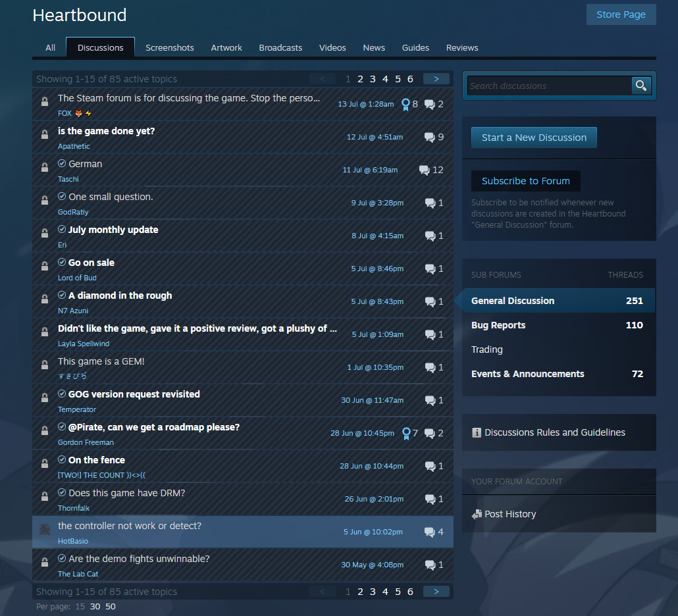Viewport: 678px width, 616px height.
Task: Open Post History link
Action: tap(510, 514)
